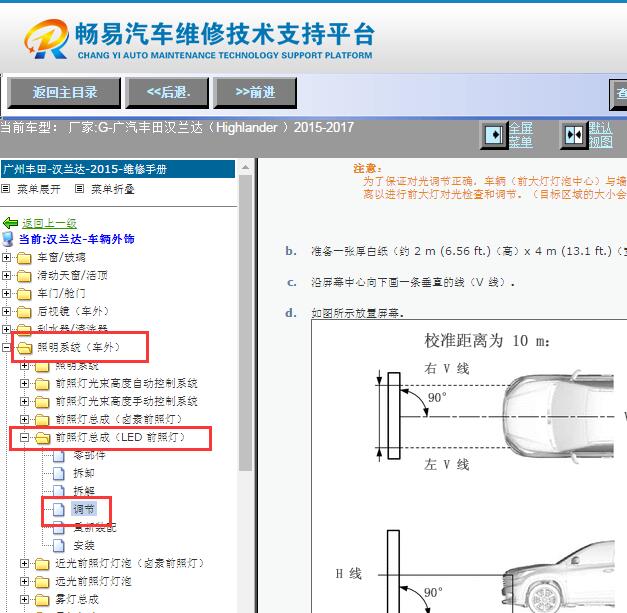Click the default view icon
Viewport: 627px width, 613px height.
[x=574, y=135]
